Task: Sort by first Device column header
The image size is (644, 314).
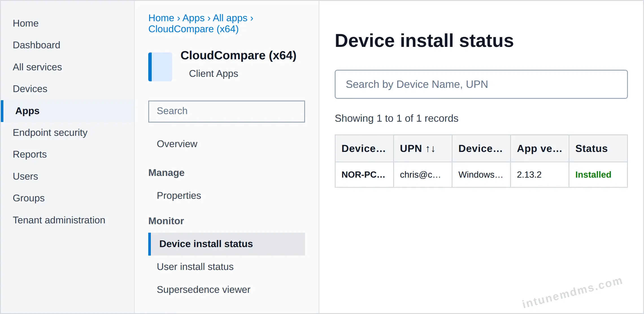Action: (364, 148)
